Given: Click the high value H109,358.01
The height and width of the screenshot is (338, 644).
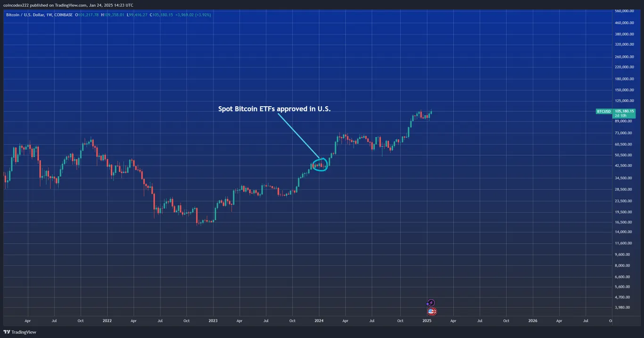Looking at the screenshot, I should point(114,15).
